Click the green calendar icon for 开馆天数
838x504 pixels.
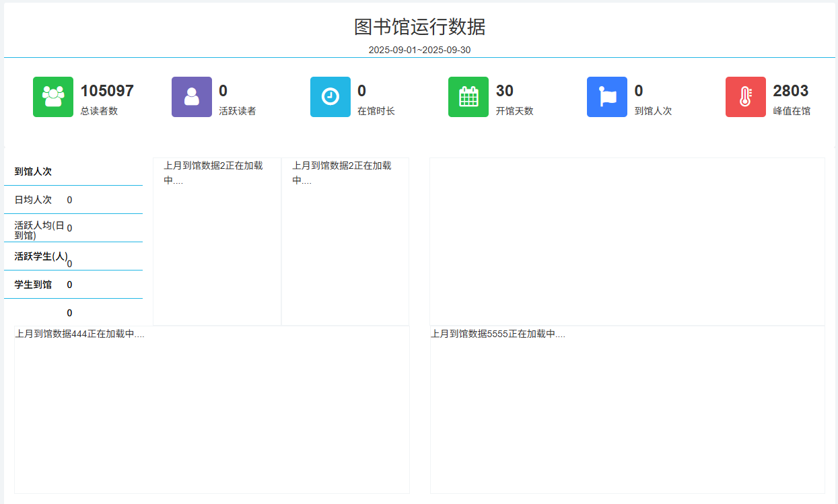[x=468, y=97]
